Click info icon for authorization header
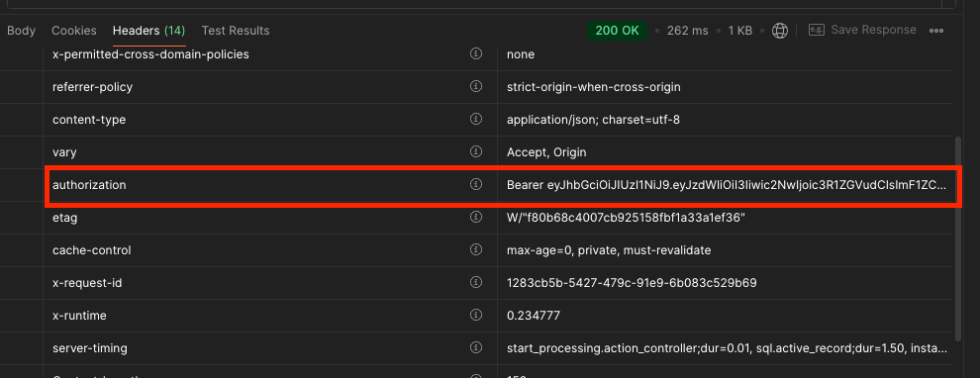 point(475,184)
